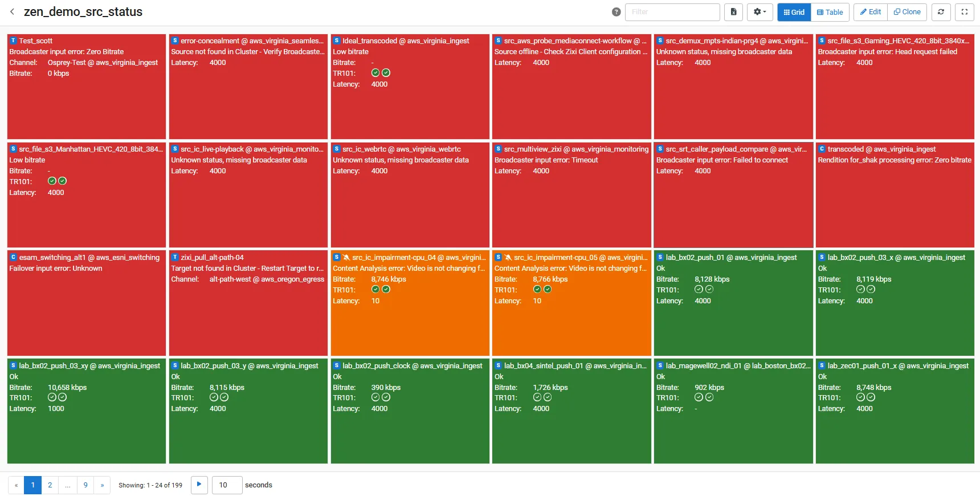980x496 pixels.
Task: Click the T type badge on Test_scott
Action: (x=13, y=40)
